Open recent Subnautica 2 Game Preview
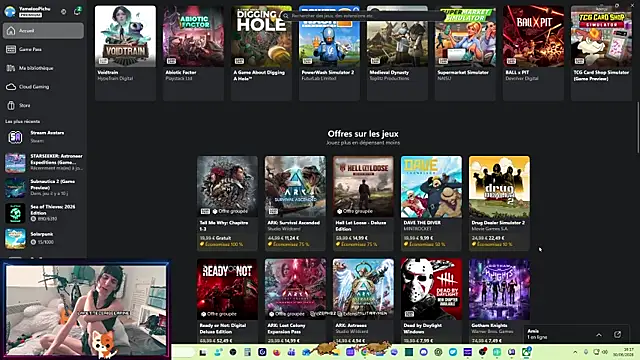Image resolution: width=640 pixels, height=360 pixels. (x=43, y=187)
